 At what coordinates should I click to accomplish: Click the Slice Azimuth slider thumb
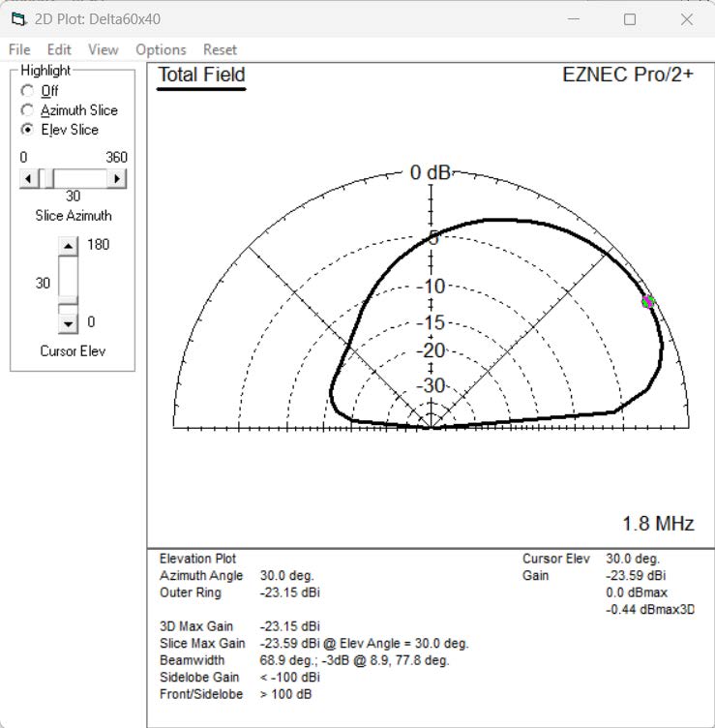[x=45, y=178]
